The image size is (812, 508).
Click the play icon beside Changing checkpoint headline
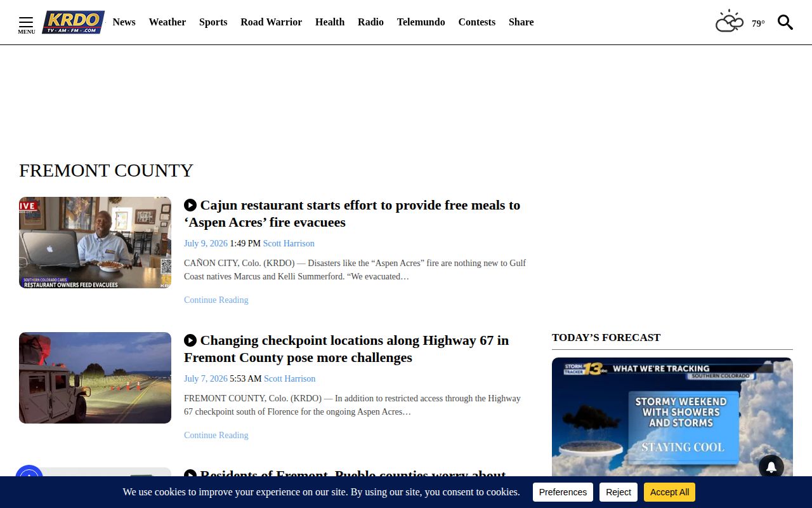coord(190,340)
